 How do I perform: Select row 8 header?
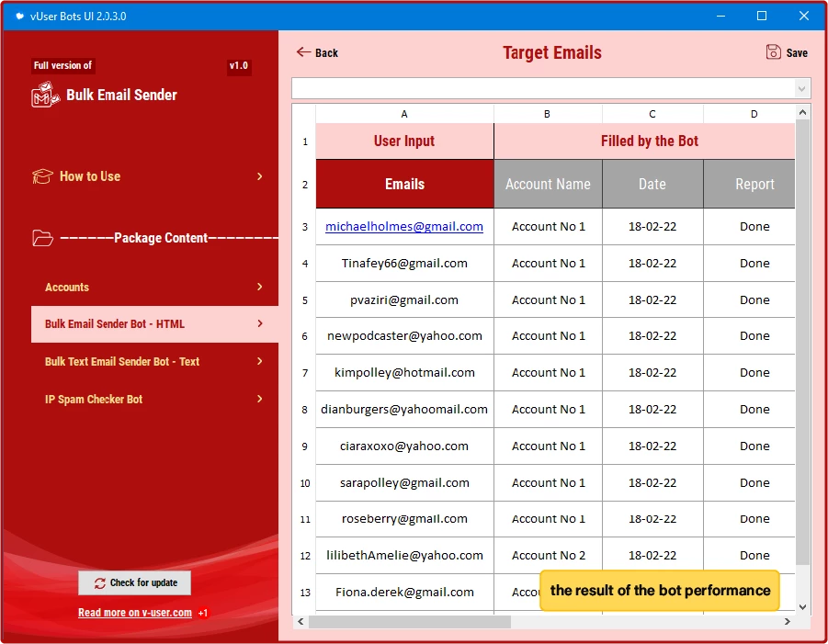point(305,410)
